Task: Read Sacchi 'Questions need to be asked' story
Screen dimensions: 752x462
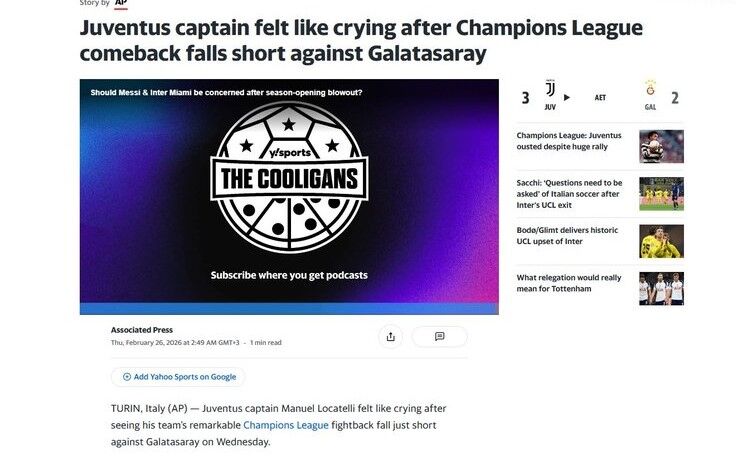Action: tap(569, 194)
